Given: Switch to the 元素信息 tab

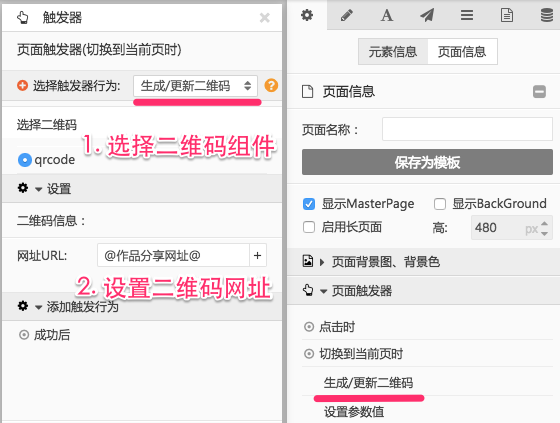Looking at the screenshot, I should coord(393,52).
